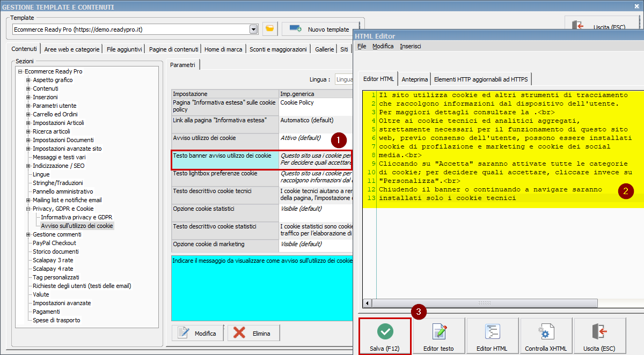Screen dimensions: 644x355
Task: Open the Lingua combo box
Action: (343, 79)
